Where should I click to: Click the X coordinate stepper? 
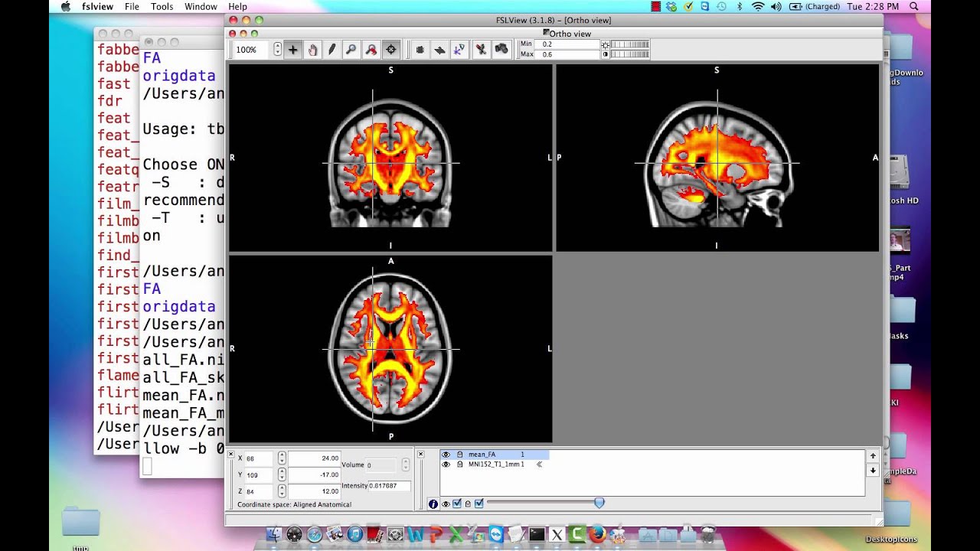(282, 458)
